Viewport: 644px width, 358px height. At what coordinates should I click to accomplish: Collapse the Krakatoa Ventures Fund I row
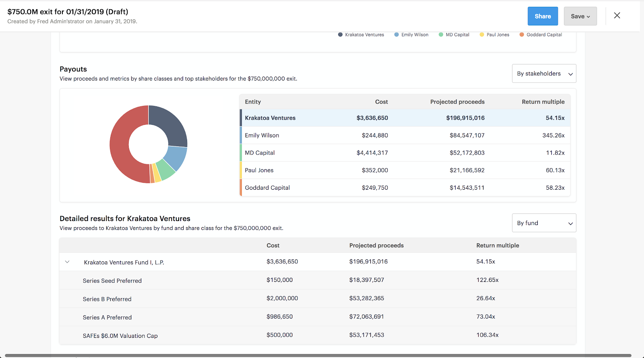(67, 262)
